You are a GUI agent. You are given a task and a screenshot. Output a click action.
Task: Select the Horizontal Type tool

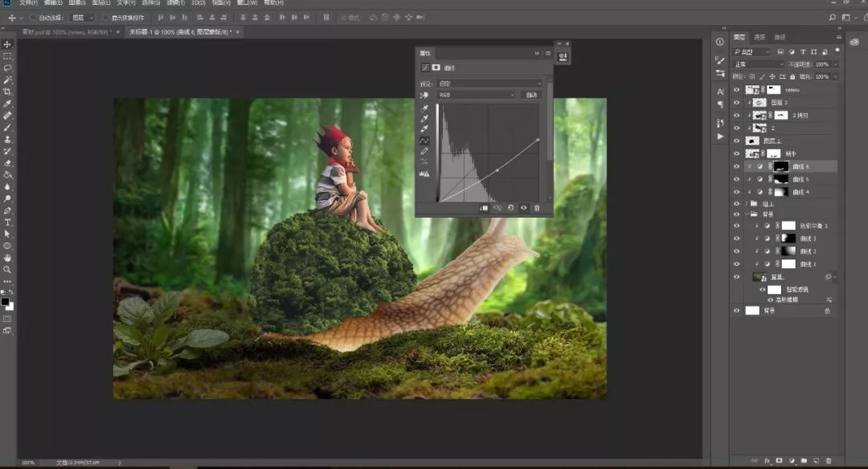[8, 222]
